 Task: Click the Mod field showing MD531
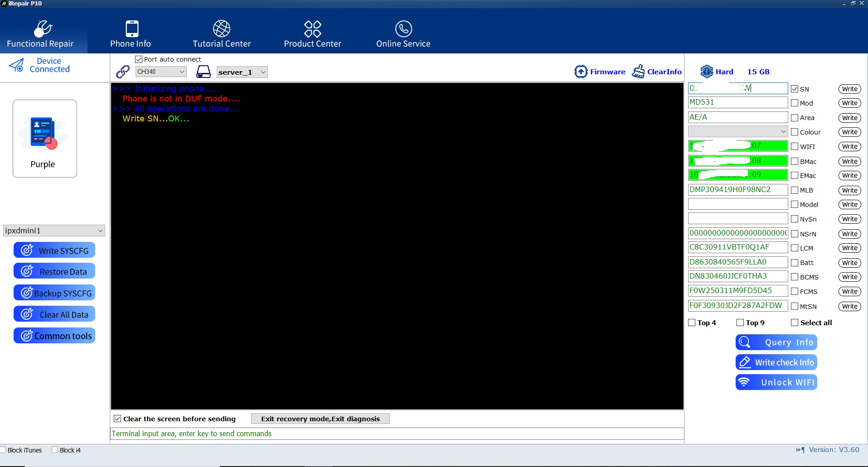point(738,102)
